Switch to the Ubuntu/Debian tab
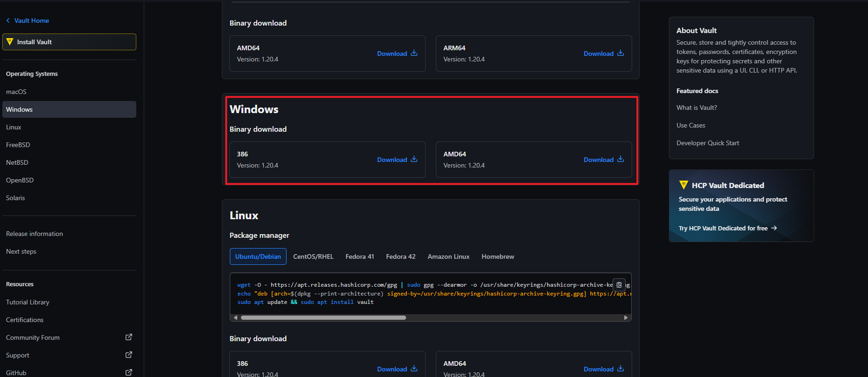This screenshot has height=377, width=868. coord(258,256)
